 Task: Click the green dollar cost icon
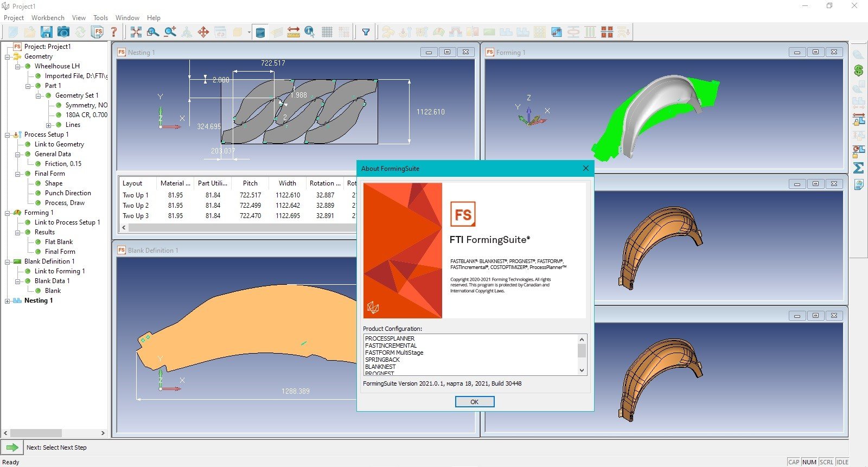point(858,70)
